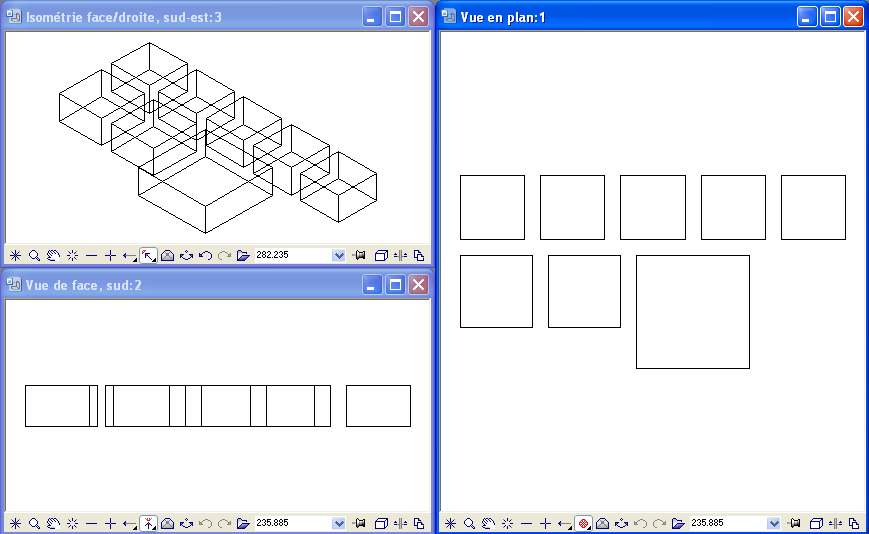Enlarge view with plus icon in Isométrie window
The height and width of the screenshot is (534, 869).
110,255
